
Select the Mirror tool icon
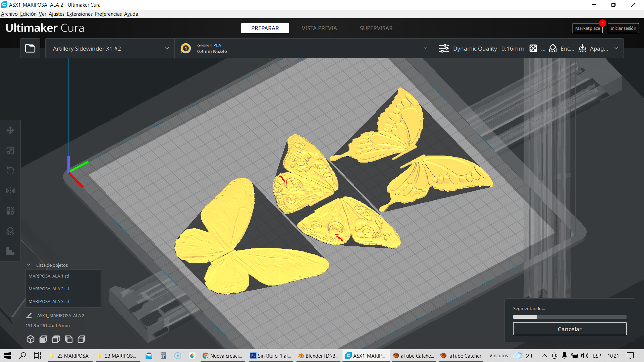(x=10, y=191)
